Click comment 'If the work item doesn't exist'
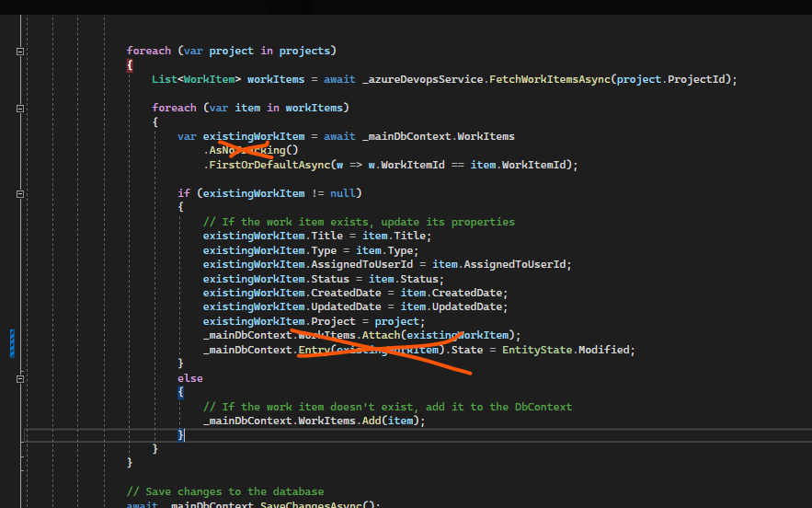The image size is (812, 508). [x=387, y=407]
